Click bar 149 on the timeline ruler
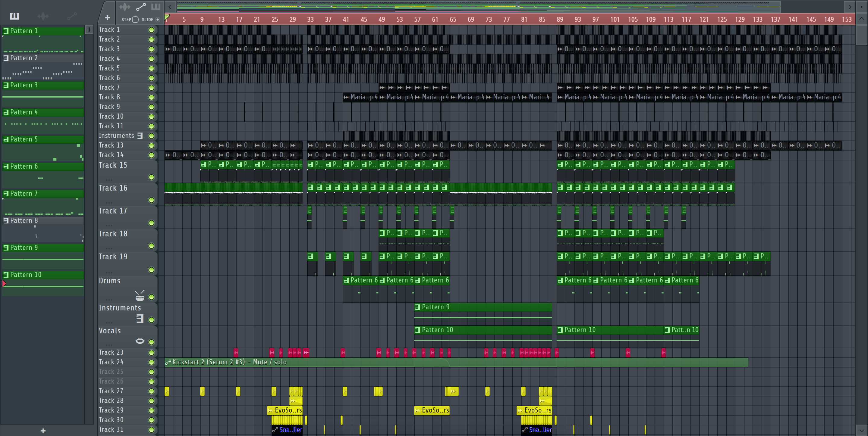Screen dimensions: 868x436 [829, 20]
